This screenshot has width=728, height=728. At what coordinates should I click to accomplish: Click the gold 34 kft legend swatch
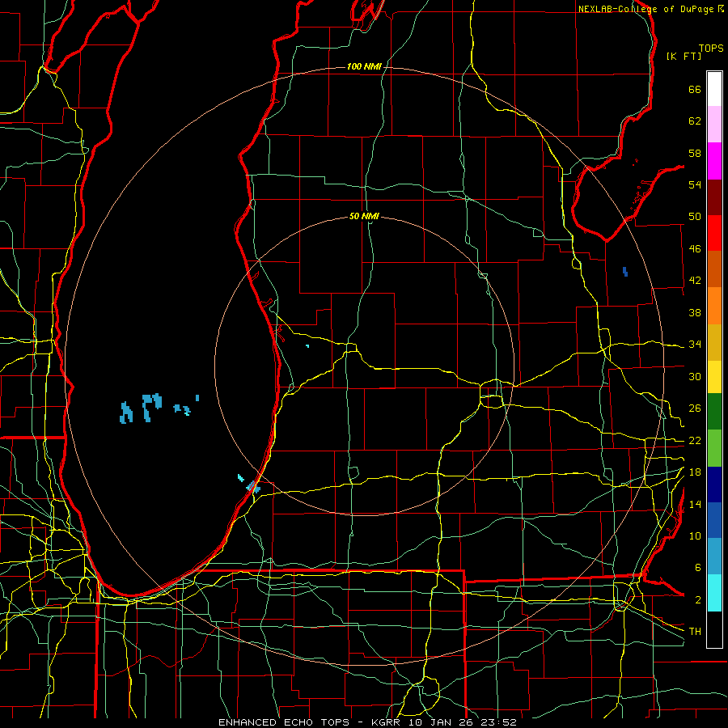point(714,342)
